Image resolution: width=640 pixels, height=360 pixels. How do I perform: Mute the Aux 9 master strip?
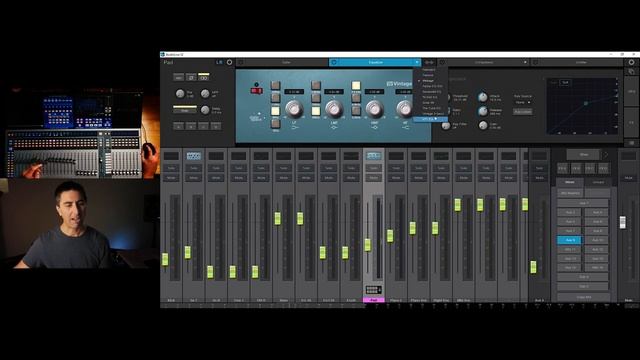coord(539,178)
